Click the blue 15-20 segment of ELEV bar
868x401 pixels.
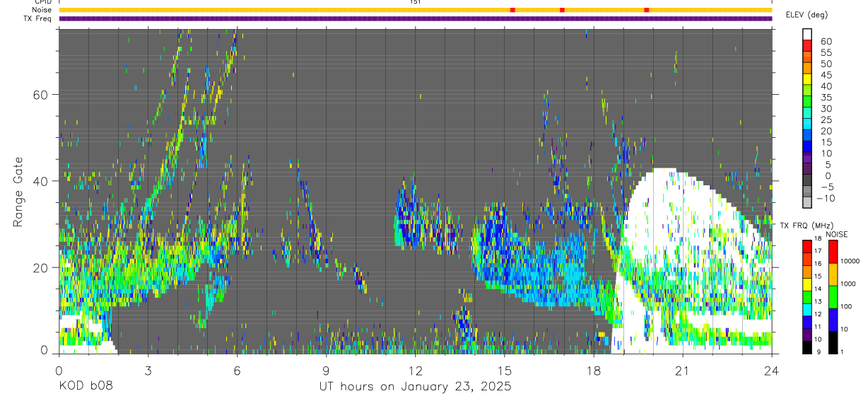click(807, 136)
